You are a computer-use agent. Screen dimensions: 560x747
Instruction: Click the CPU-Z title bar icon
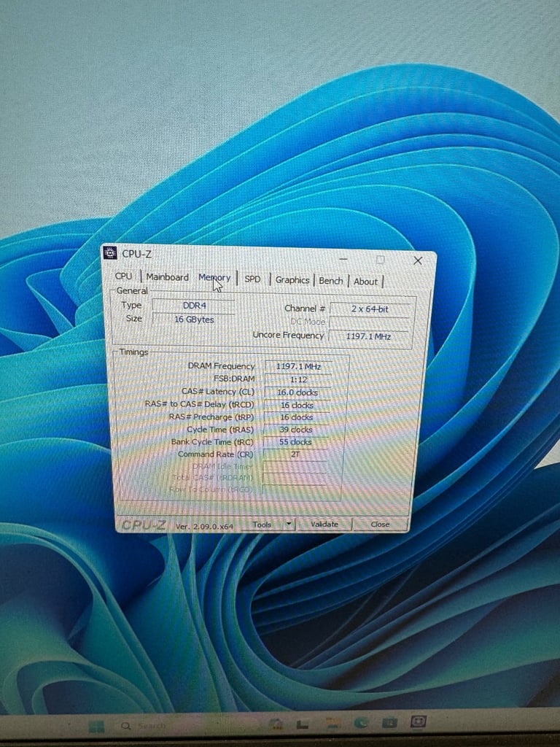click(110, 252)
